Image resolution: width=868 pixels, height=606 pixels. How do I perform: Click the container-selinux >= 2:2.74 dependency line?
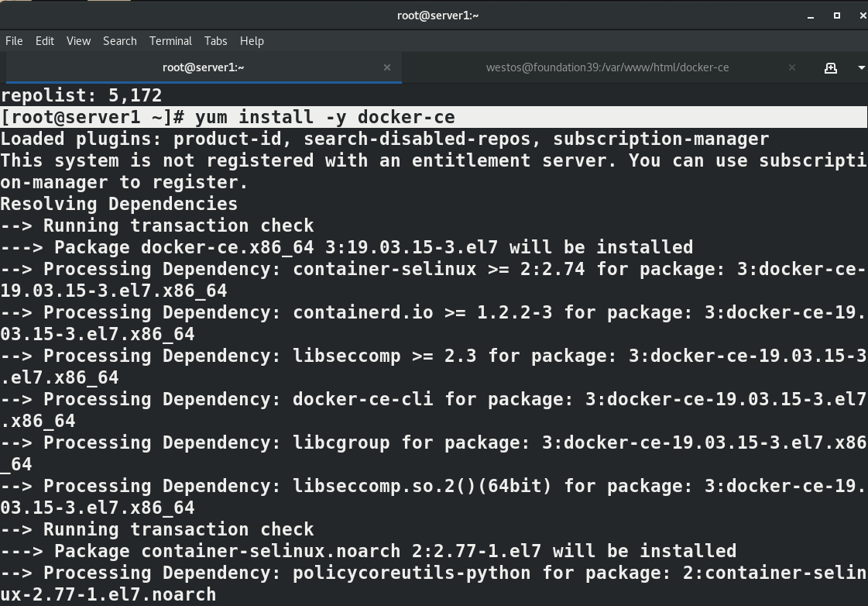point(434,281)
